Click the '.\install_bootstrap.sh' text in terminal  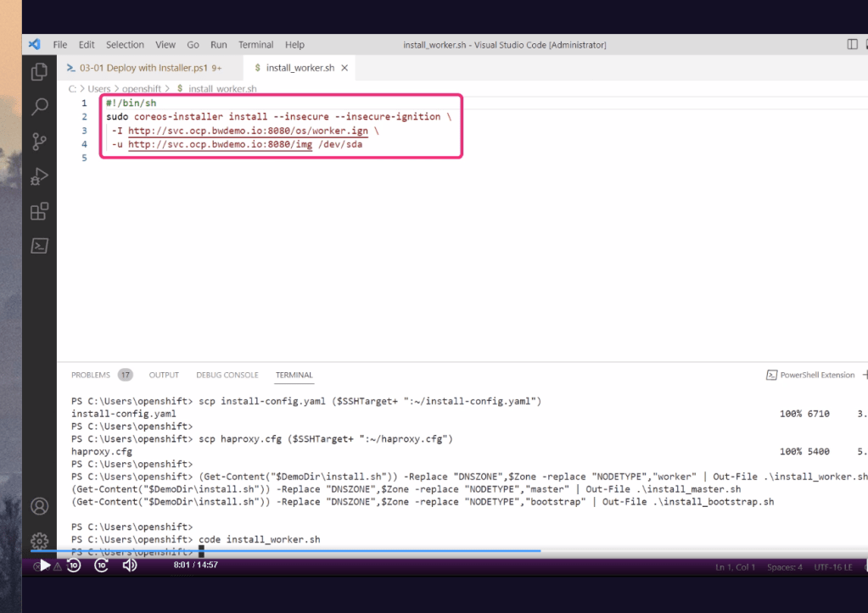713,502
